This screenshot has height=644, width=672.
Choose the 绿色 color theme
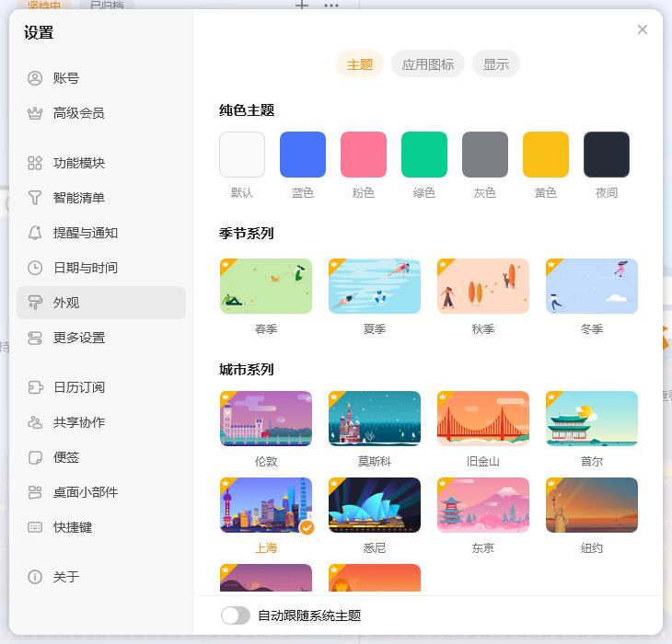[424, 155]
